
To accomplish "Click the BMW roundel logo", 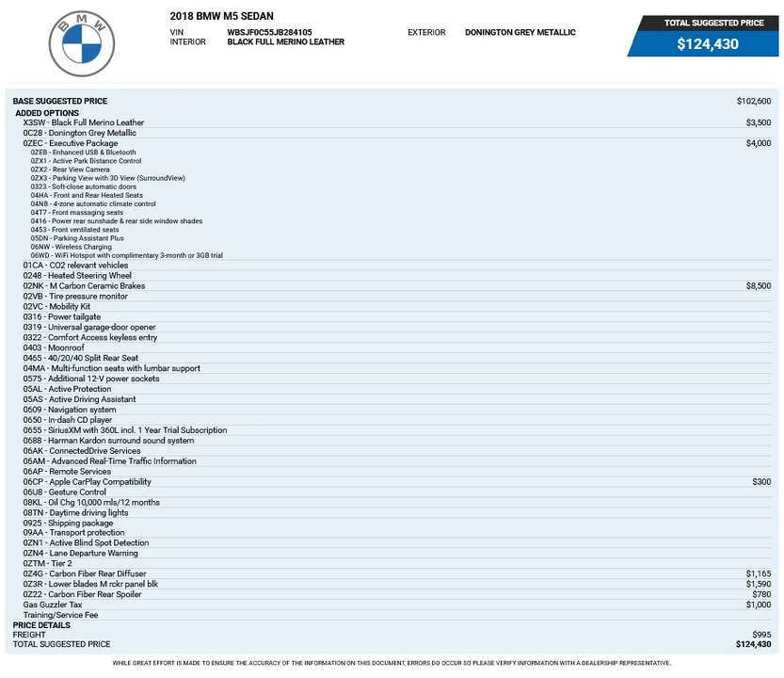I will point(82,44).
